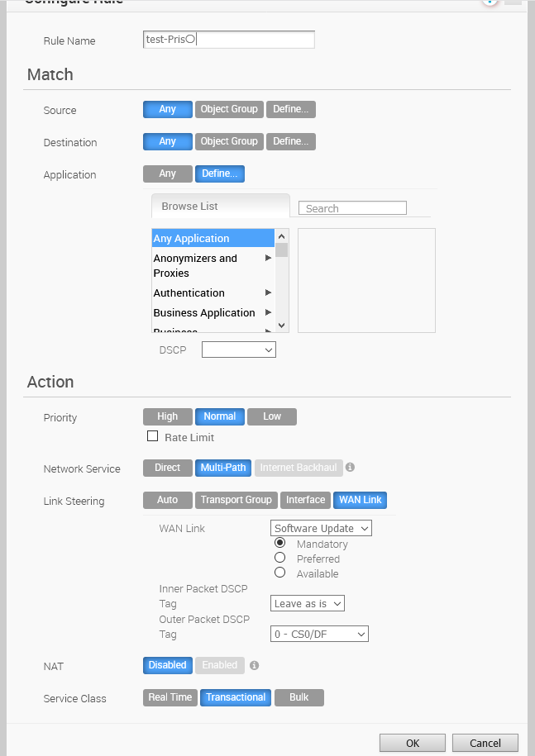The image size is (535, 756).
Task: Set Priority to Low
Action: 271,416
